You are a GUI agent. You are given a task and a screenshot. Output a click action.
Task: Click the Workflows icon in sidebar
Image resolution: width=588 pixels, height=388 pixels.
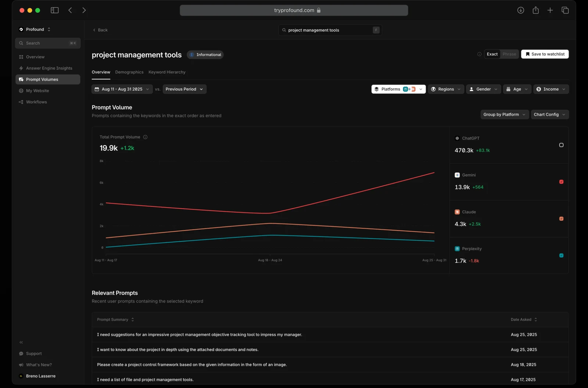(x=21, y=102)
